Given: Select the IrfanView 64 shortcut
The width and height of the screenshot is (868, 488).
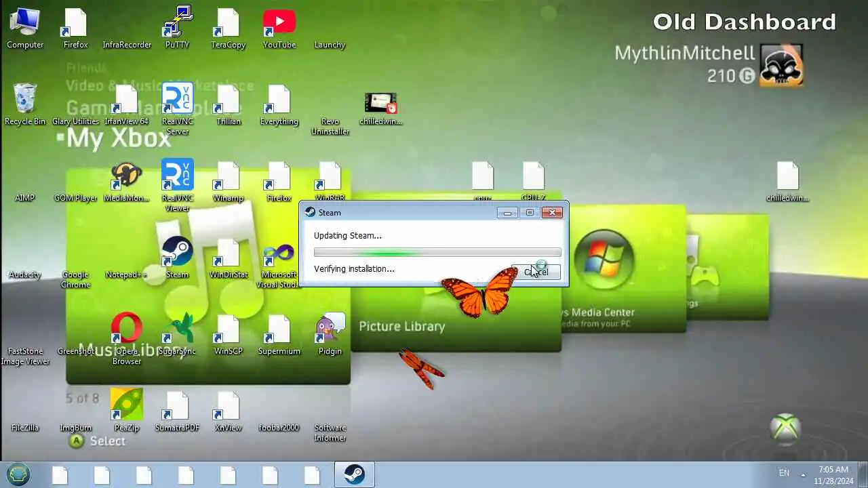Looking at the screenshot, I should (127, 100).
